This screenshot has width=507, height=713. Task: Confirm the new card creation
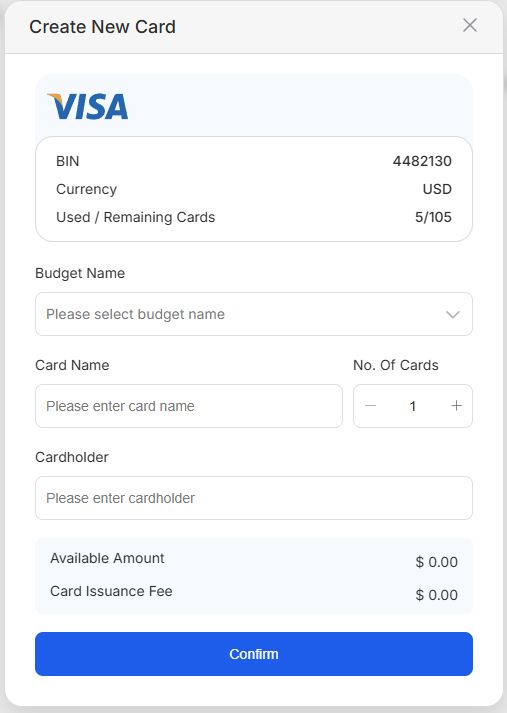click(x=254, y=654)
